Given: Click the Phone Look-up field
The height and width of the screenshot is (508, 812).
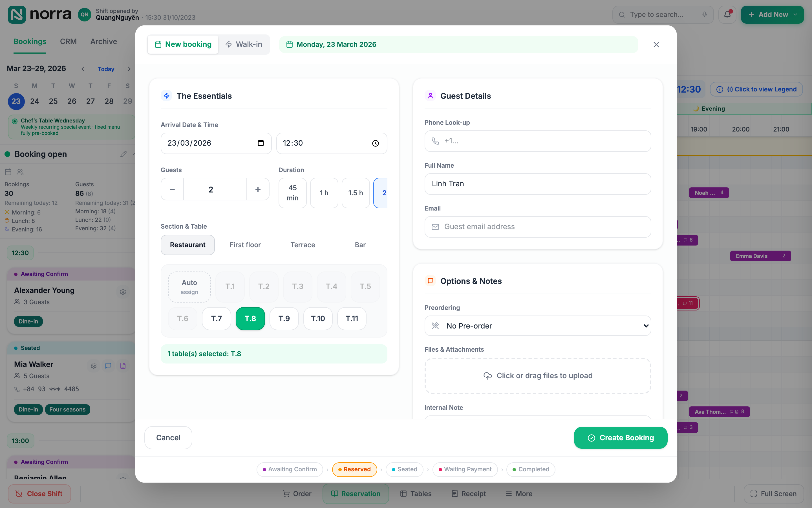Looking at the screenshot, I should tap(538, 141).
